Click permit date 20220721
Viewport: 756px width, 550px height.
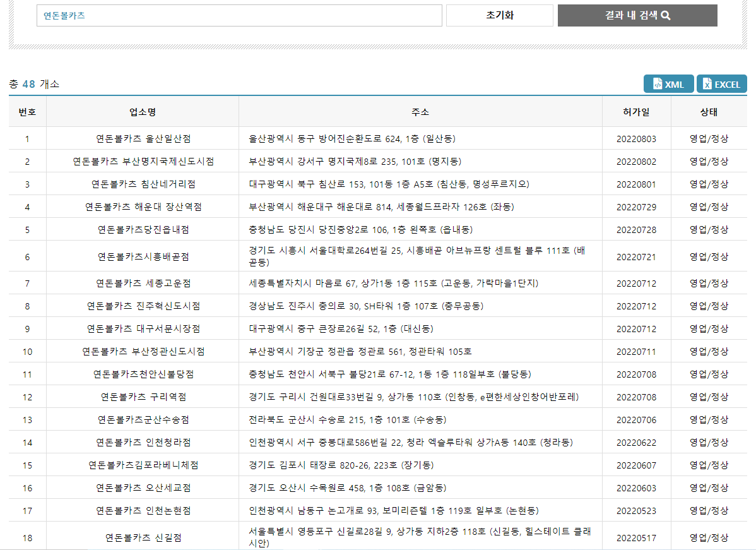pos(637,256)
